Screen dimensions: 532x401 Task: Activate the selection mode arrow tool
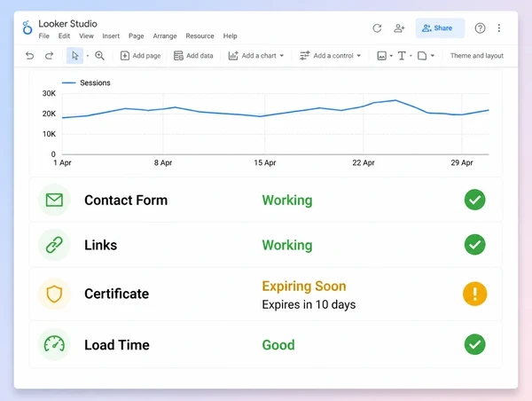pos(75,56)
